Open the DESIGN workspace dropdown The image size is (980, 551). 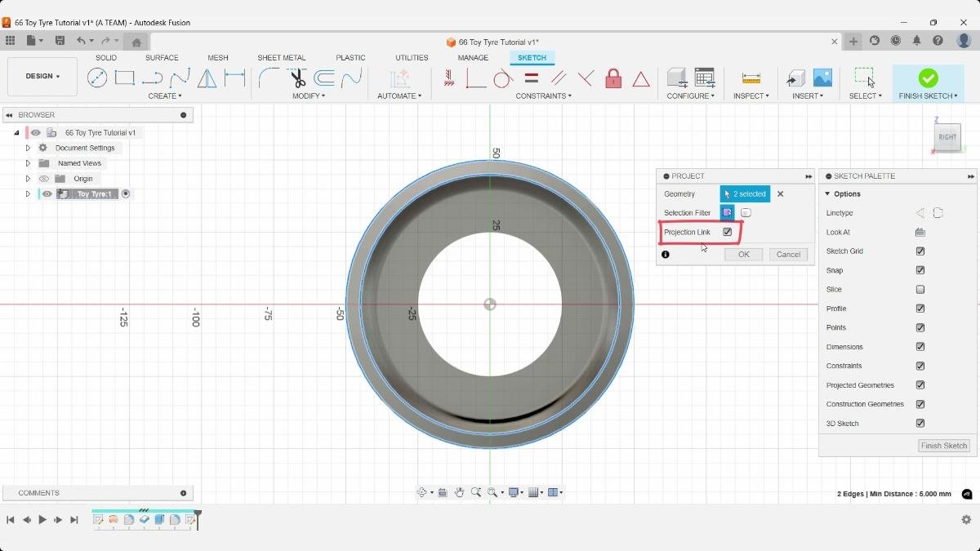click(42, 77)
